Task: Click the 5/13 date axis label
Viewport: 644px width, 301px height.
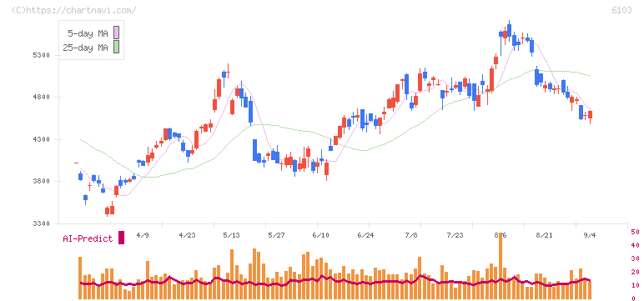Action: (232, 235)
